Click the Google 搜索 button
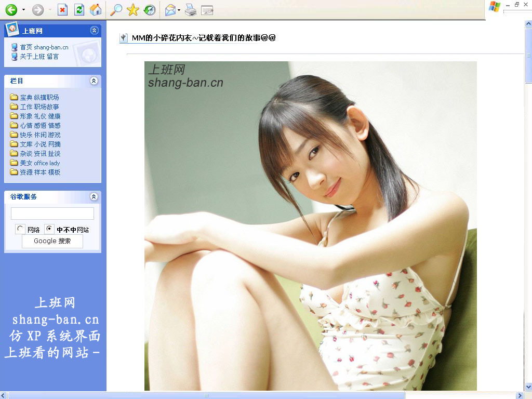This screenshot has height=399, width=532. coord(52,241)
